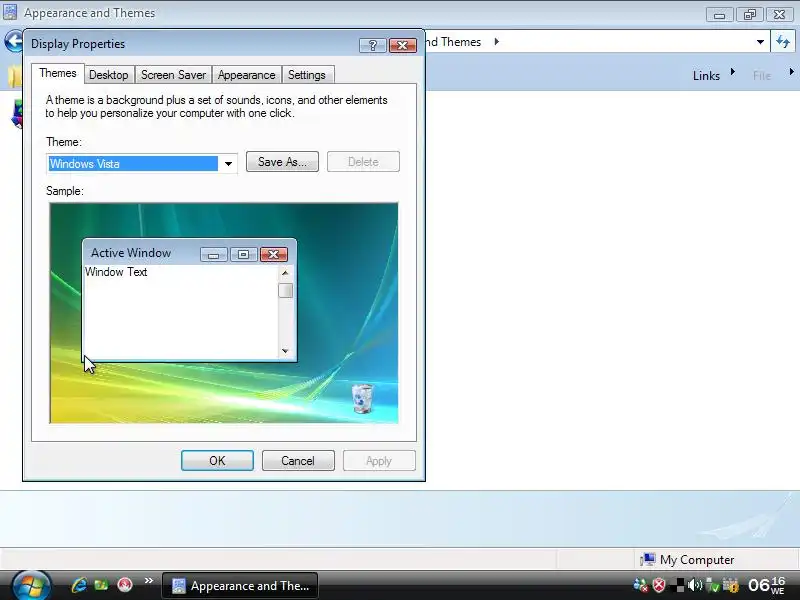Click the green quick launch icon
Image resolution: width=800 pixels, height=600 pixels.
pos(102,585)
